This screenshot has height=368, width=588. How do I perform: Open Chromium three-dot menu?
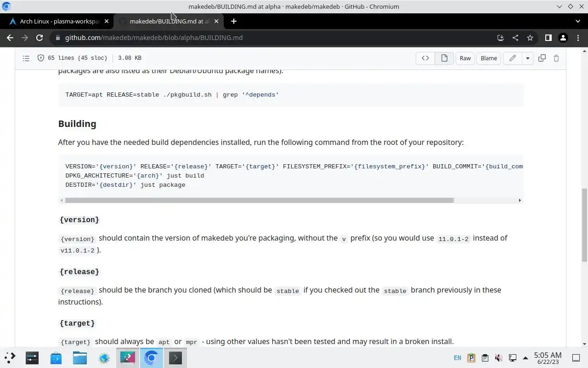(577, 38)
